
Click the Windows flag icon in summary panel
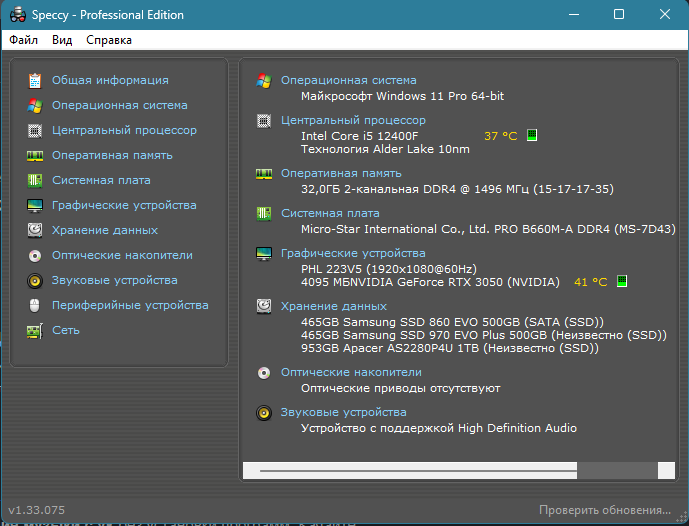[x=264, y=81]
